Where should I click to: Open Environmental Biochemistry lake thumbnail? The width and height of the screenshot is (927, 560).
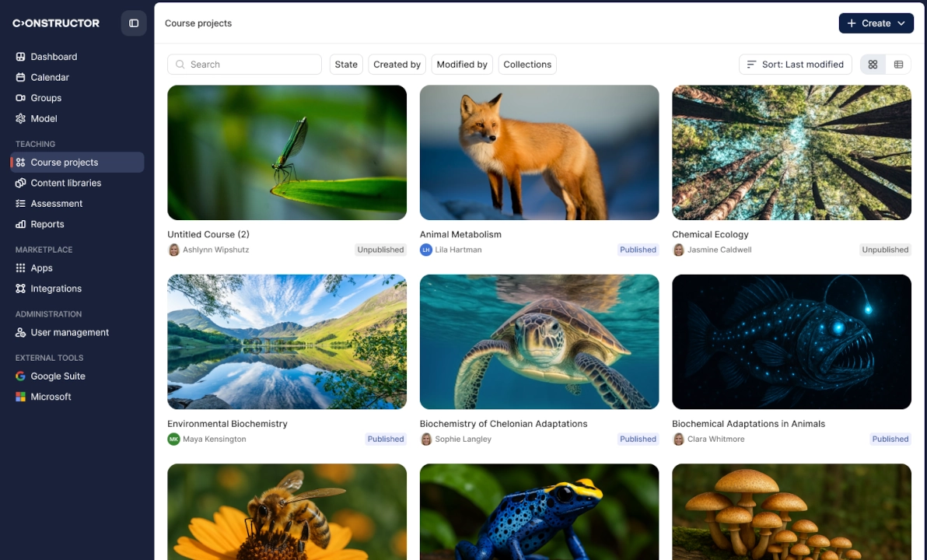pos(287,341)
